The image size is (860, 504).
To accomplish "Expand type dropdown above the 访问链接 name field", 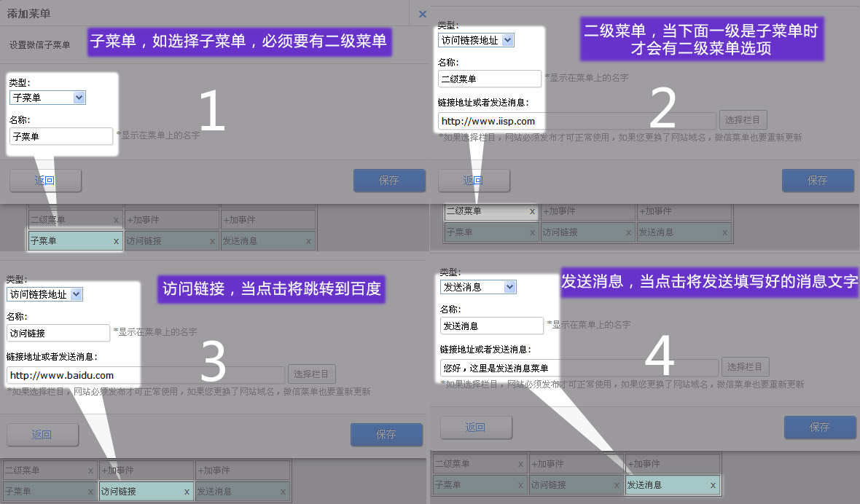I will click(45, 294).
